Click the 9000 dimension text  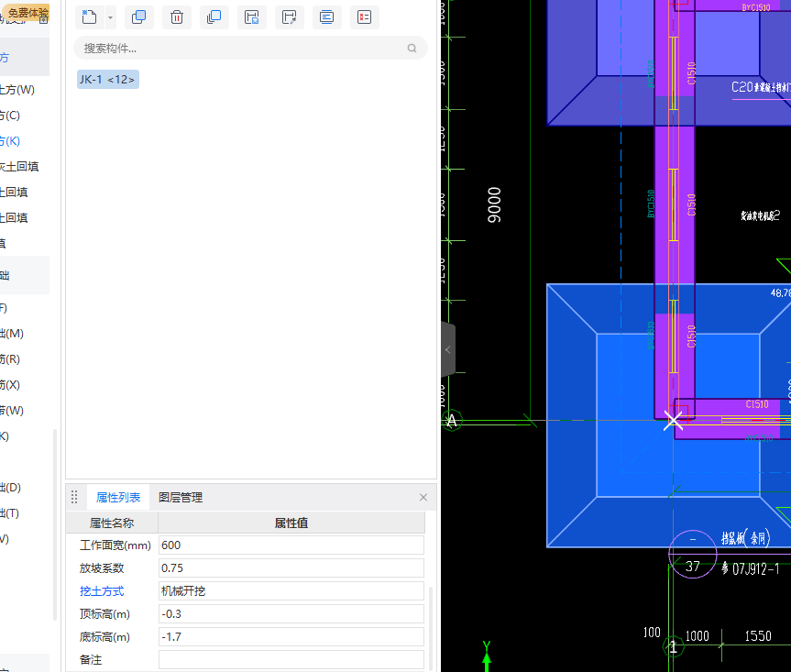coord(494,204)
